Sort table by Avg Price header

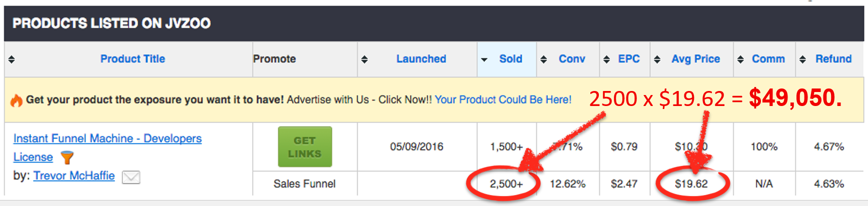695,59
